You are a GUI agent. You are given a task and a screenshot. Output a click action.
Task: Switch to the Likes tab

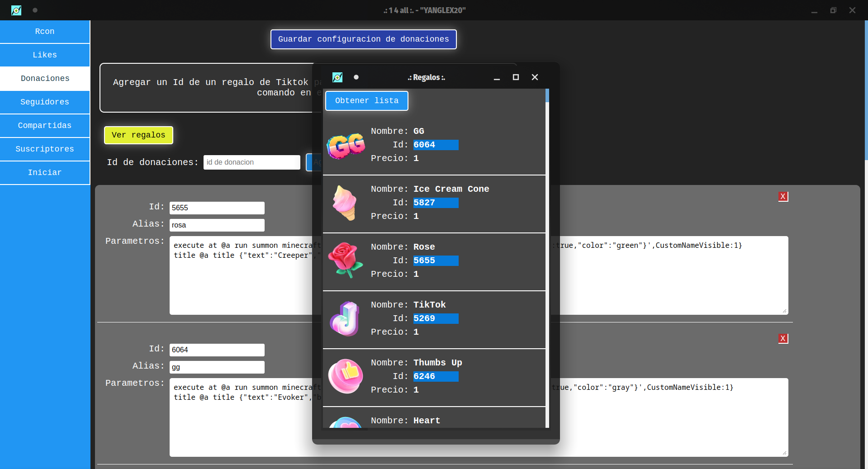click(x=45, y=55)
